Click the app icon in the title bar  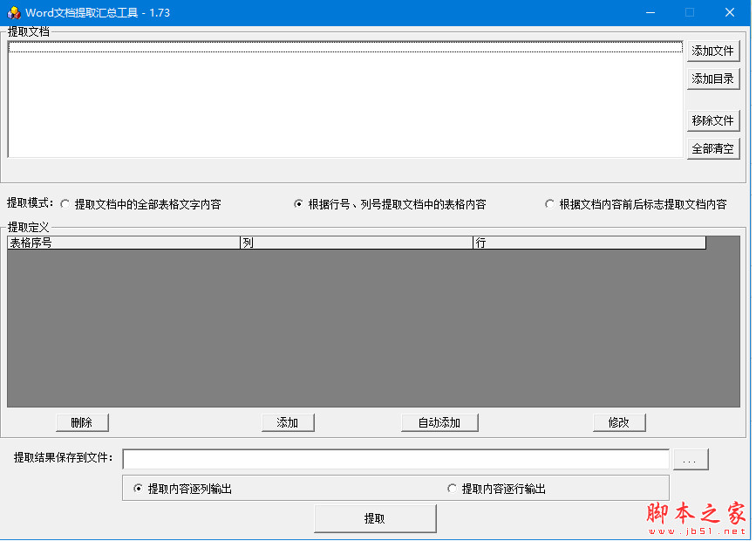[14, 12]
